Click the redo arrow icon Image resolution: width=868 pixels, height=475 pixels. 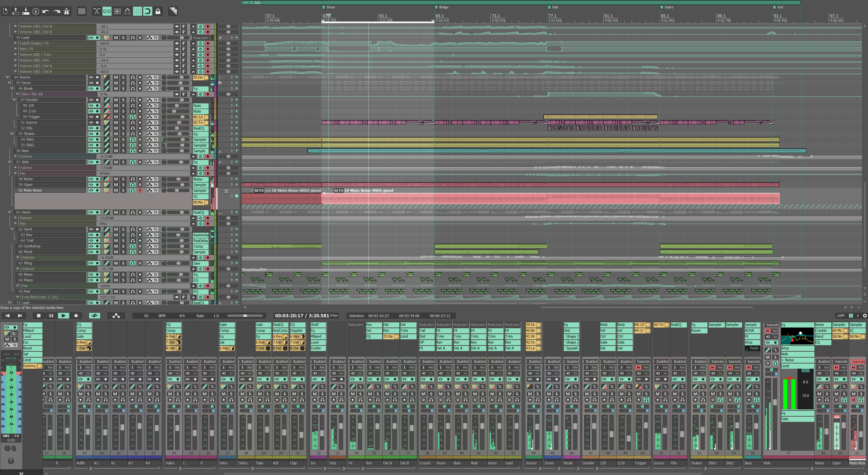pos(57,12)
